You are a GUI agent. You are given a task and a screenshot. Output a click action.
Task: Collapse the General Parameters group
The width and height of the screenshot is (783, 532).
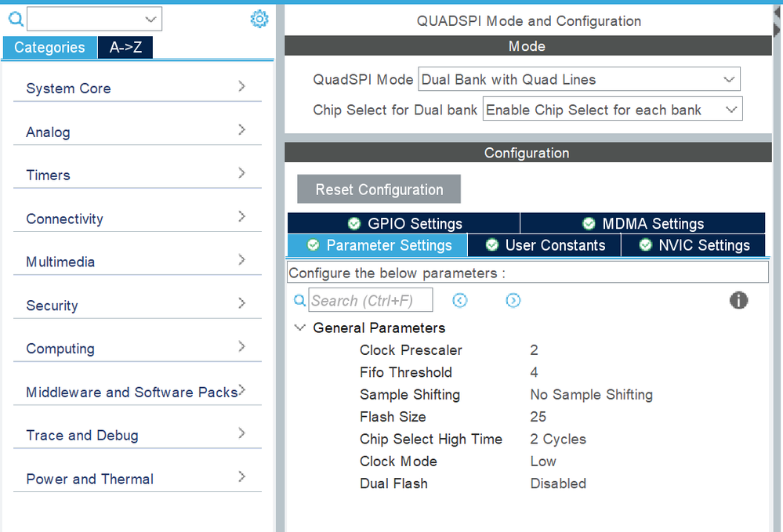[299, 328]
